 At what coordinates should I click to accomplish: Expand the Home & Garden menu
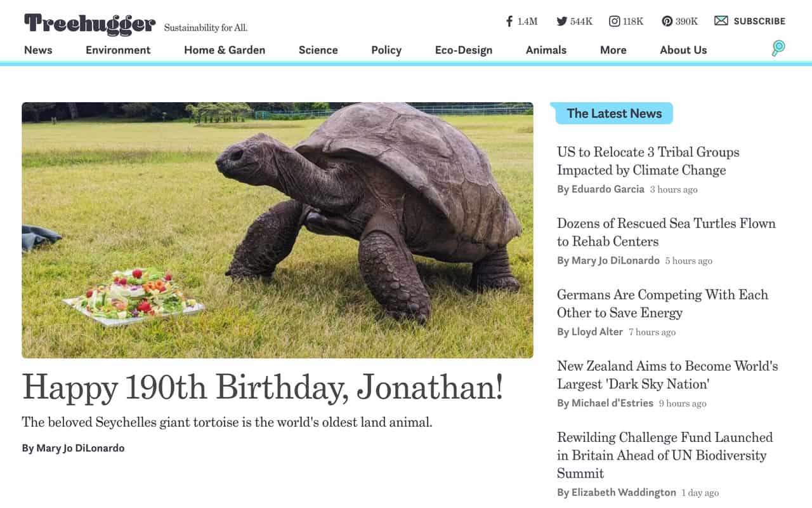click(x=225, y=50)
